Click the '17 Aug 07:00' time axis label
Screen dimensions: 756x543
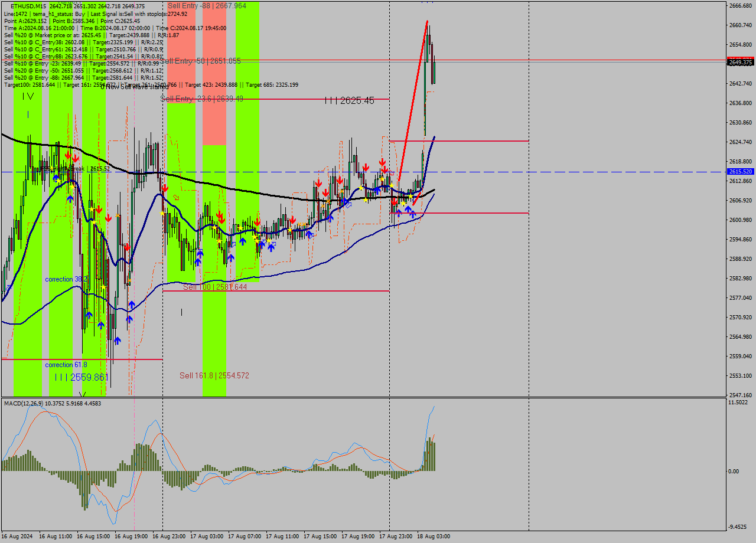click(x=245, y=537)
